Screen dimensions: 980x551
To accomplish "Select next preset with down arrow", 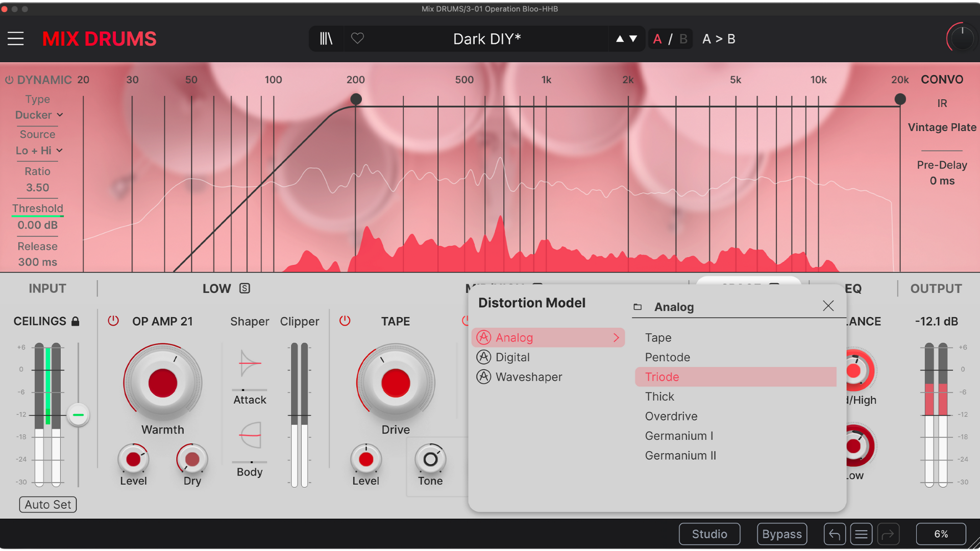I will 633,39.
